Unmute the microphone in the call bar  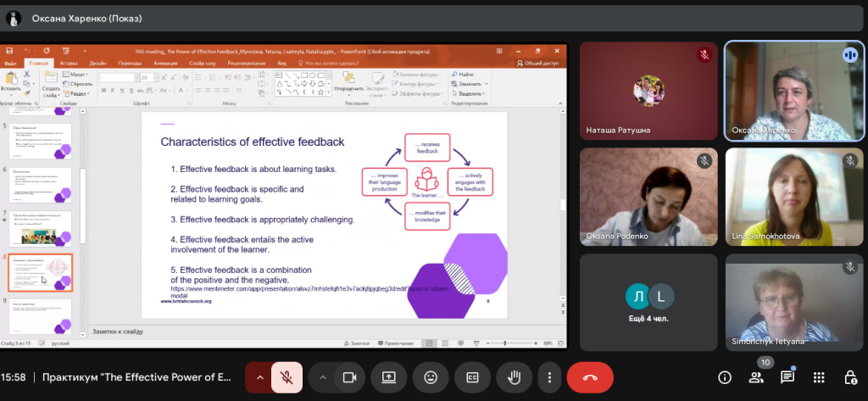(x=287, y=377)
